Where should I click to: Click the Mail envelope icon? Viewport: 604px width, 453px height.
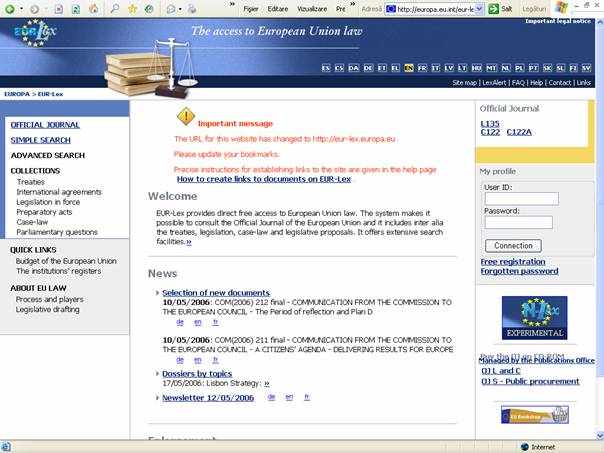tap(171, 9)
